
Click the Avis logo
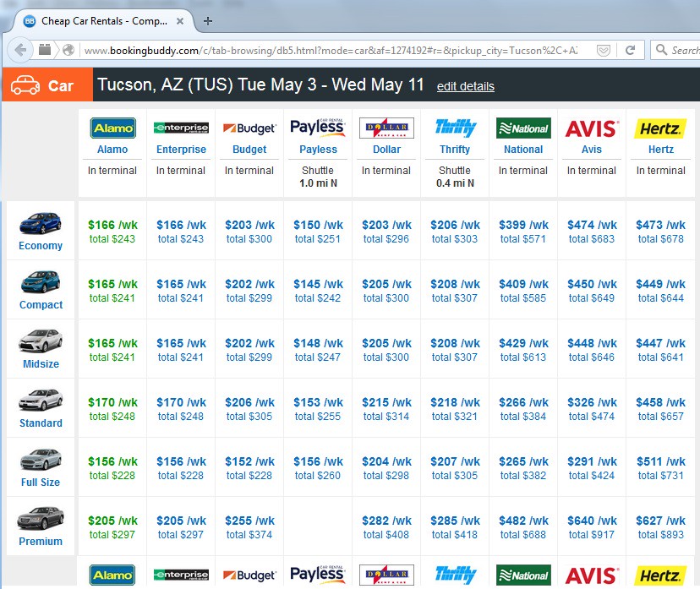[x=591, y=128]
